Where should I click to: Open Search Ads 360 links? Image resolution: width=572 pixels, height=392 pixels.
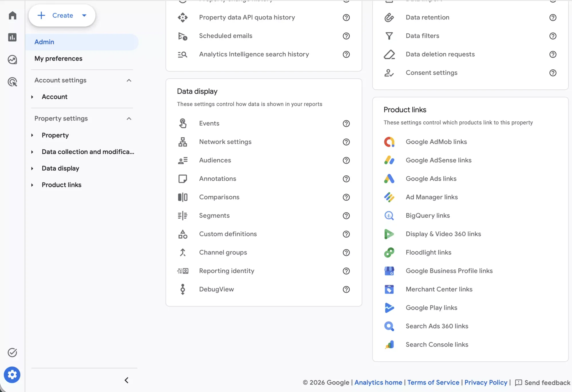coord(437,326)
